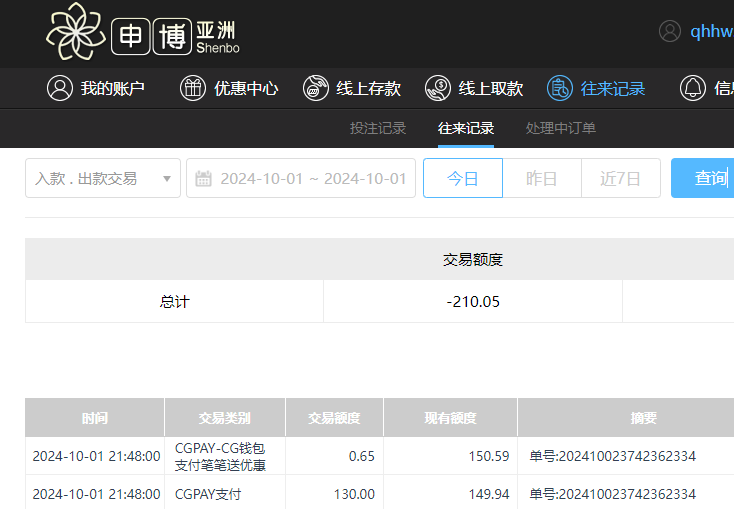This screenshot has height=509, width=734.
Task: Select the 昨日 date filter
Action: click(541, 179)
